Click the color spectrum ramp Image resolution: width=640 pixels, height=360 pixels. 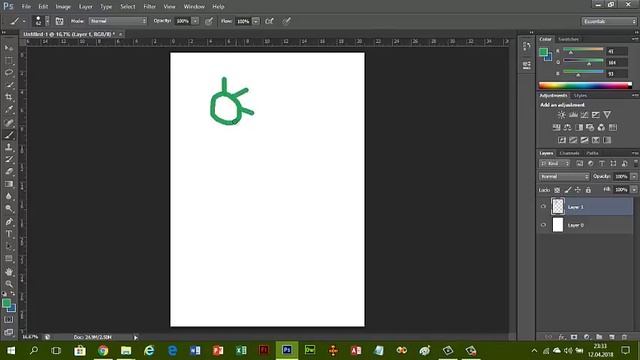pos(585,85)
